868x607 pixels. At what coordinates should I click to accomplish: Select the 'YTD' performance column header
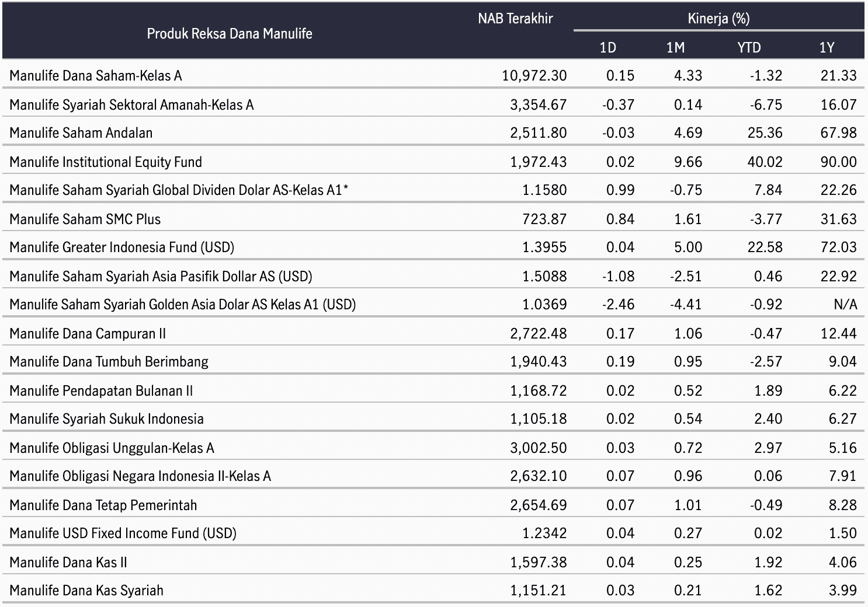[749, 47]
